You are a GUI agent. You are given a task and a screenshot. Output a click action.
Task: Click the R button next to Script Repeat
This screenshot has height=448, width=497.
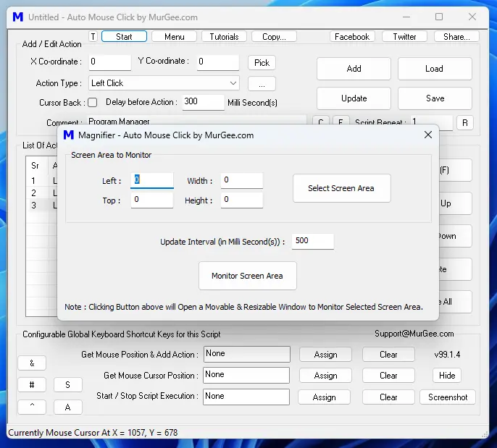point(465,123)
